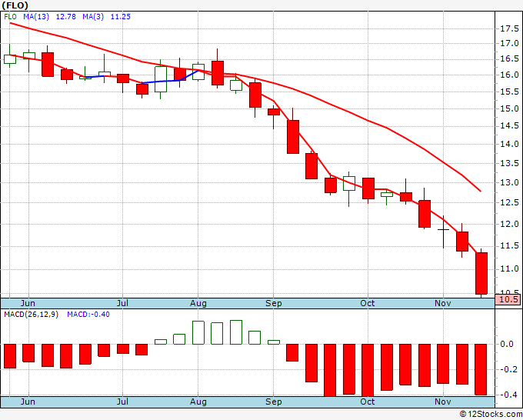Select the MA(13) value 12.78

click(x=65, y=17)
